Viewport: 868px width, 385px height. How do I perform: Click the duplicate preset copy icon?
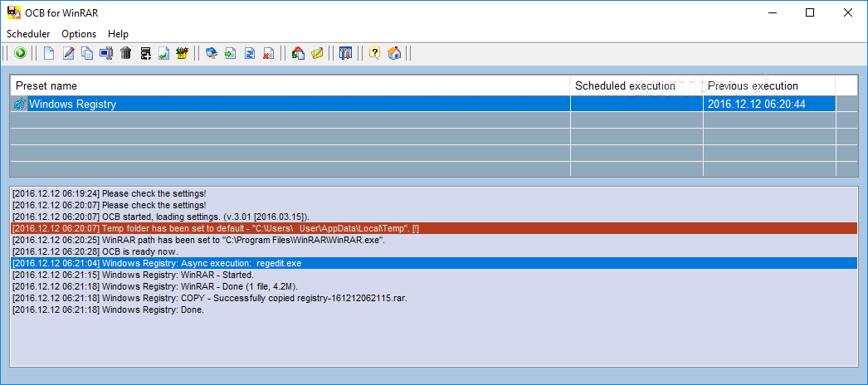pos(87,53)
